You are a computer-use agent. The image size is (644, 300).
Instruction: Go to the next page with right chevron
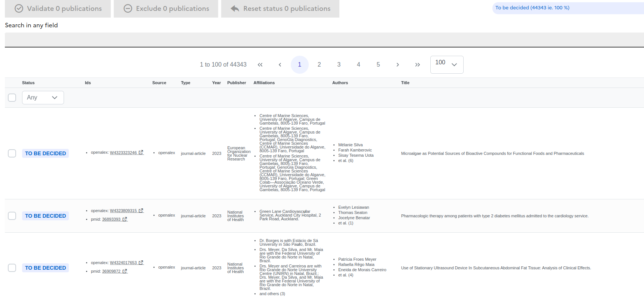[397, 65]
